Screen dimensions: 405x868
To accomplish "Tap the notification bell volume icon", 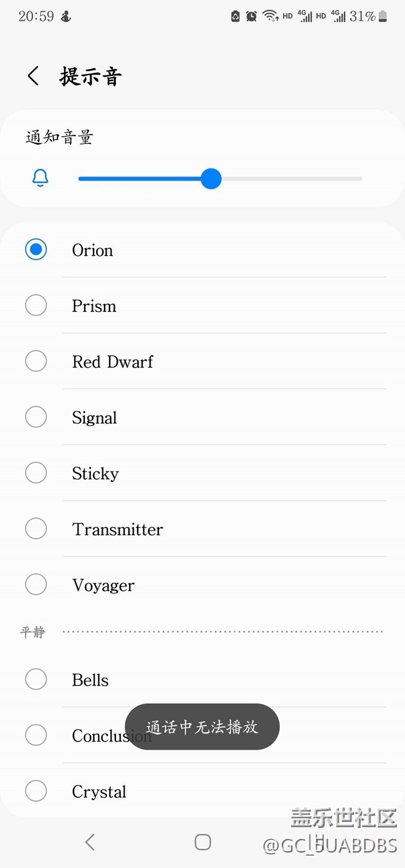I will (40, 178).
